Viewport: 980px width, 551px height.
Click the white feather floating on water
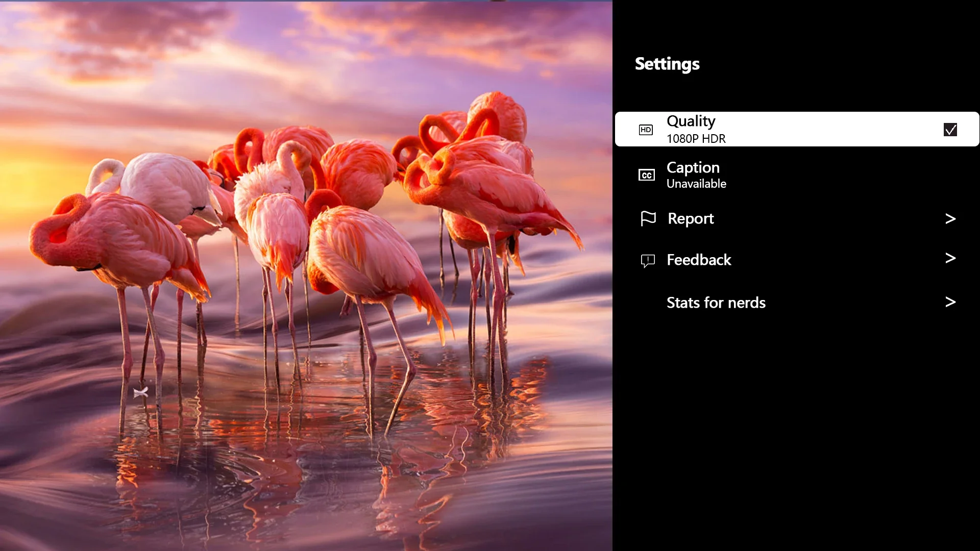click(x=140, y=392)
